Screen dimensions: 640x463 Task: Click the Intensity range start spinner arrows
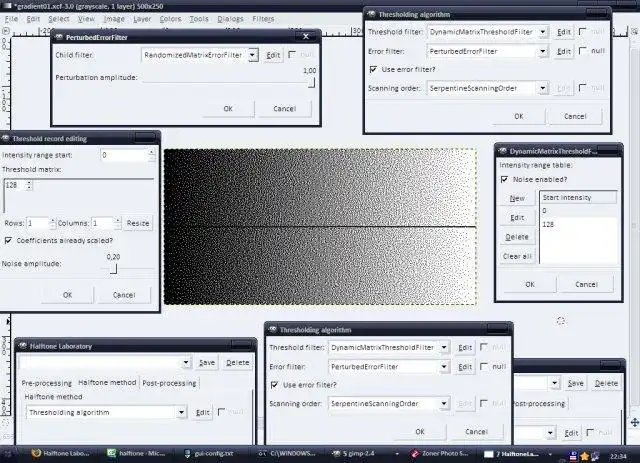click(x=152, y=155)
